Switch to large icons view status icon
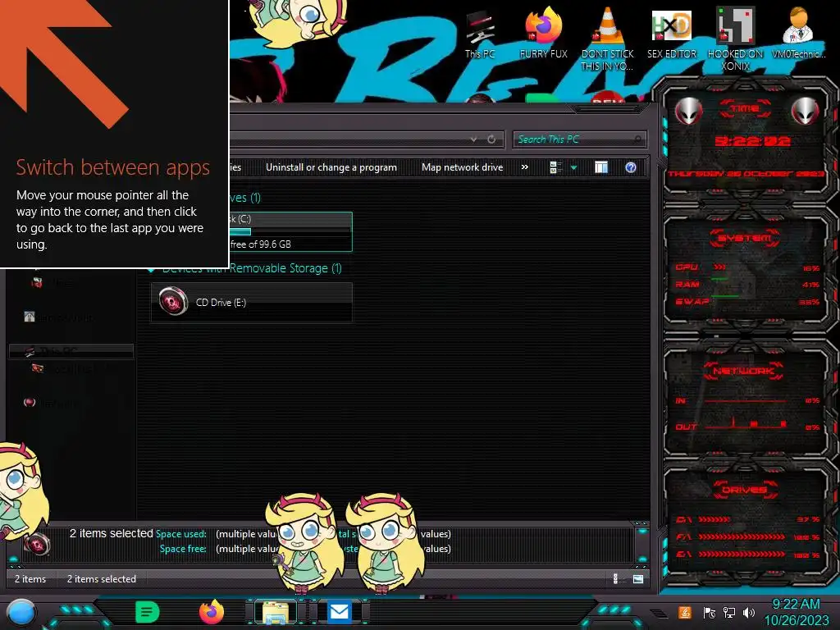 (638, 578)
